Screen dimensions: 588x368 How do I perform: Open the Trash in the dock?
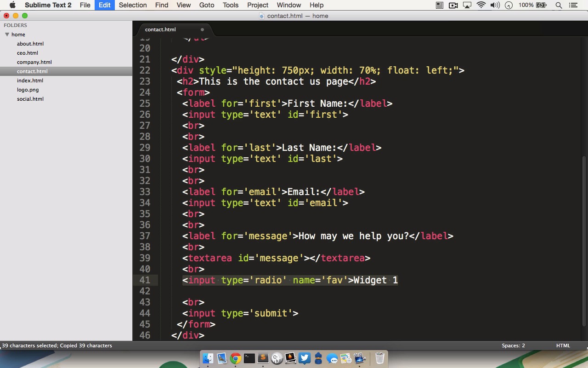(x=380, y=358)
